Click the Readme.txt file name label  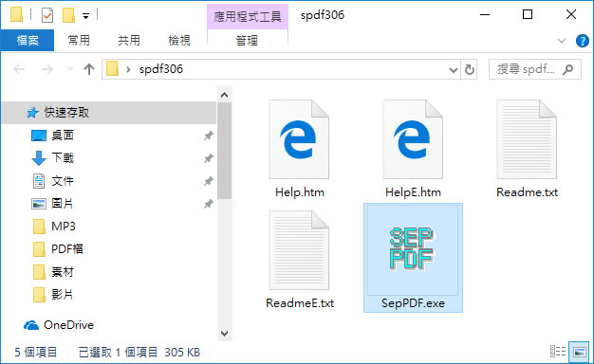coord(527,192)
